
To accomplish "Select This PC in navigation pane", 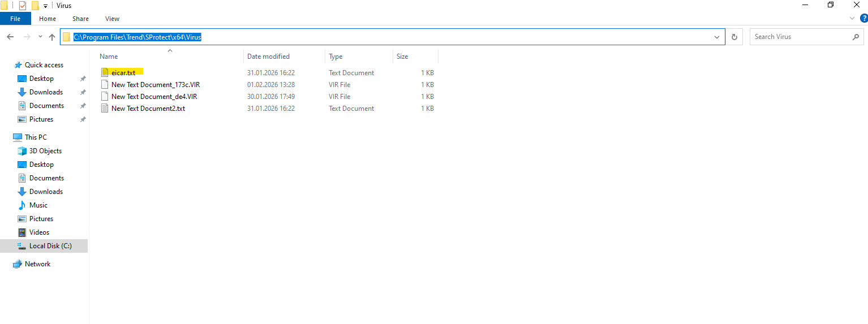I will [x=36, y=137].
